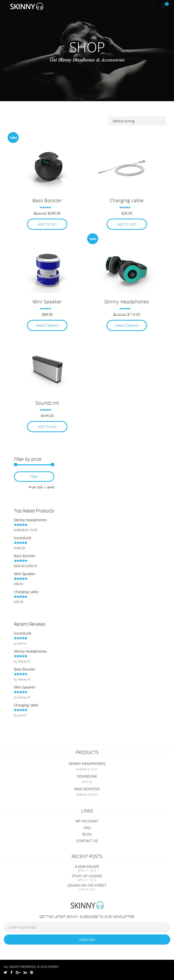This screenshot has height=980, width=174.
Task: Open the BLOG footer link
Action: pyautogui.click(x=87, y=834)
